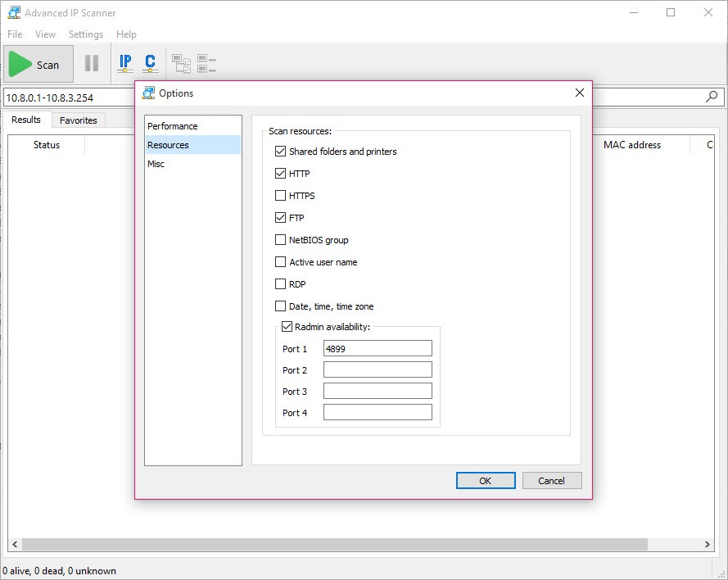Image resolution: width=728 pixels, height=580 pixels.
Task: Click the C class subnet icon
Action: 150,63
